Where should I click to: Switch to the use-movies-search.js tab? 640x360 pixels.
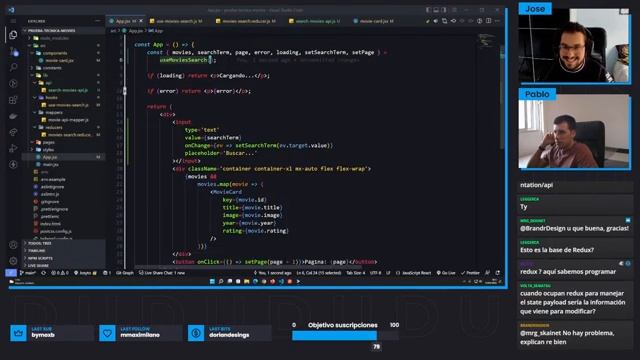pos(179,21)
